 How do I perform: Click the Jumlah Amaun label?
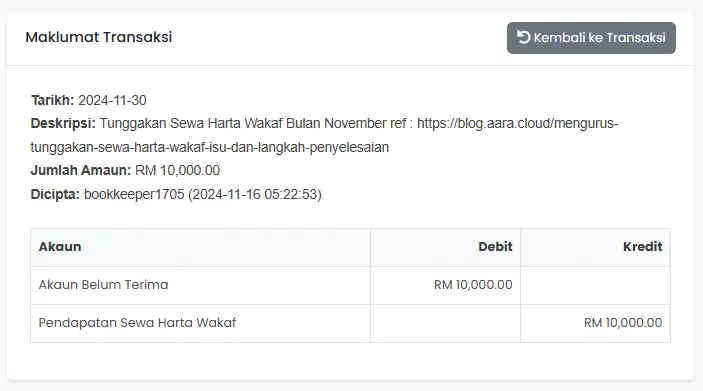click(x=81, y=170)
